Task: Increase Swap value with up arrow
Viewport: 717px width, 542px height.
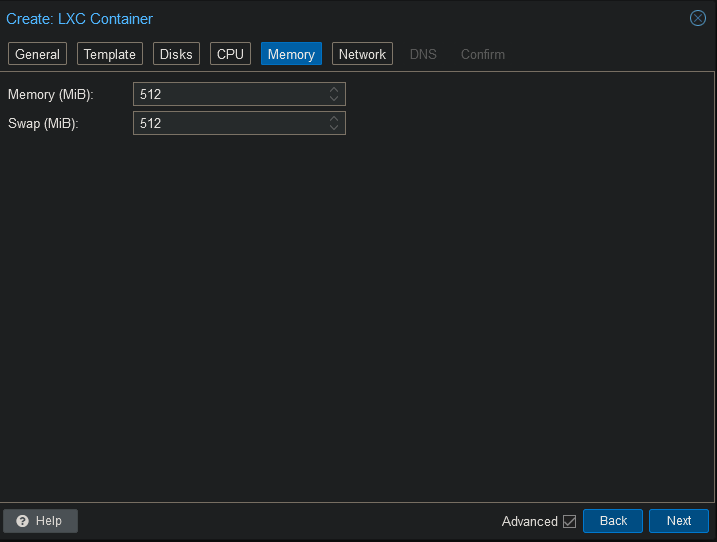Action: coord(334,119)
